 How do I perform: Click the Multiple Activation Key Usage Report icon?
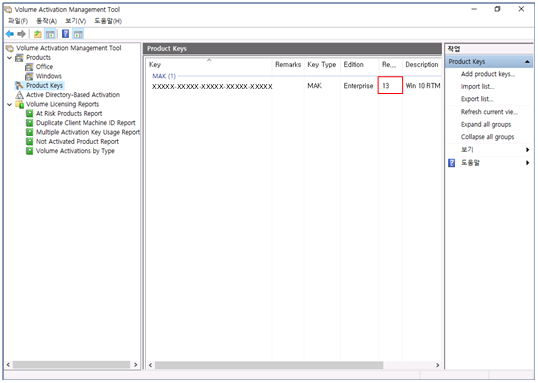click(x=30, y=132)
